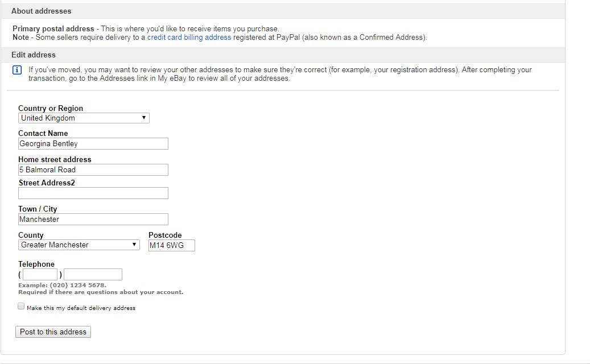Viewport: 590px width, 364px height.
Task: Click the Country or Region label
Action: 51,109
